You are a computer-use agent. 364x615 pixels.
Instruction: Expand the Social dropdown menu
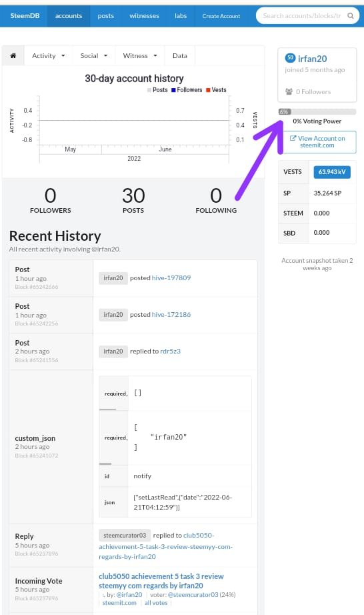point(93,55)
